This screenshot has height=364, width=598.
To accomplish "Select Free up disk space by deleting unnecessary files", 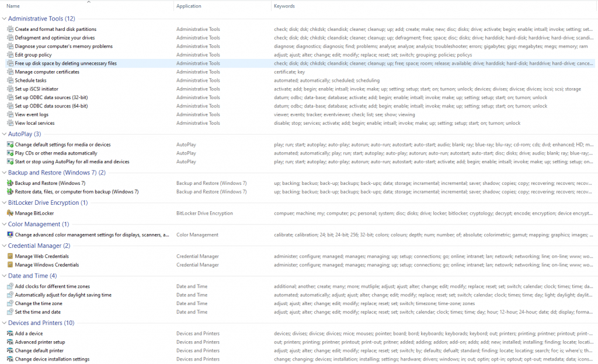I will (x=65, y=63).
